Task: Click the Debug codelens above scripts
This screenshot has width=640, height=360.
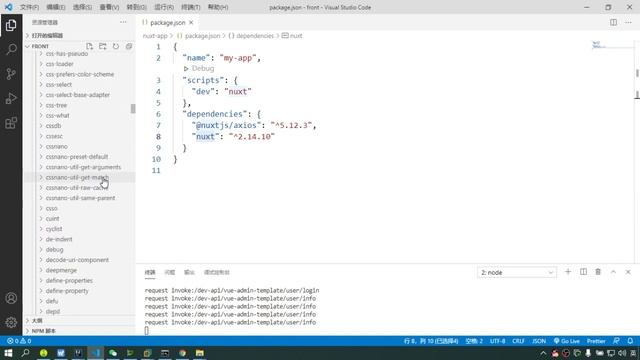Action: (203, 69)
